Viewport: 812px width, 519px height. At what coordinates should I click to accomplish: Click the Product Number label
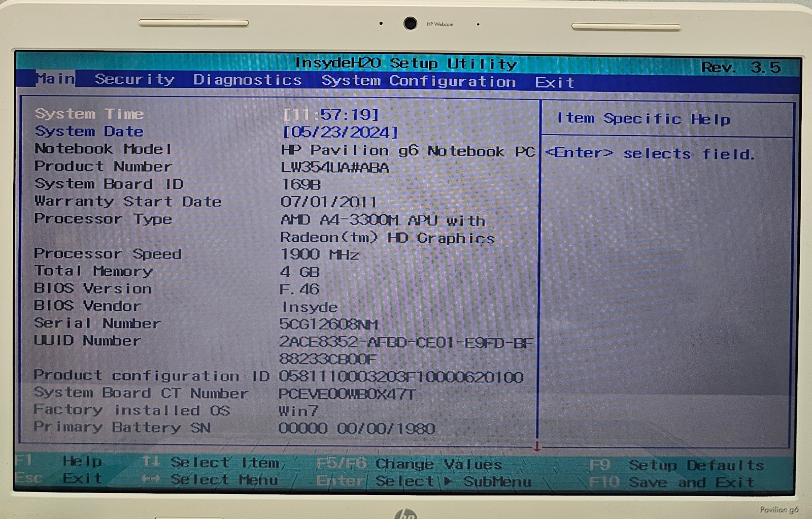pos(103,166)
